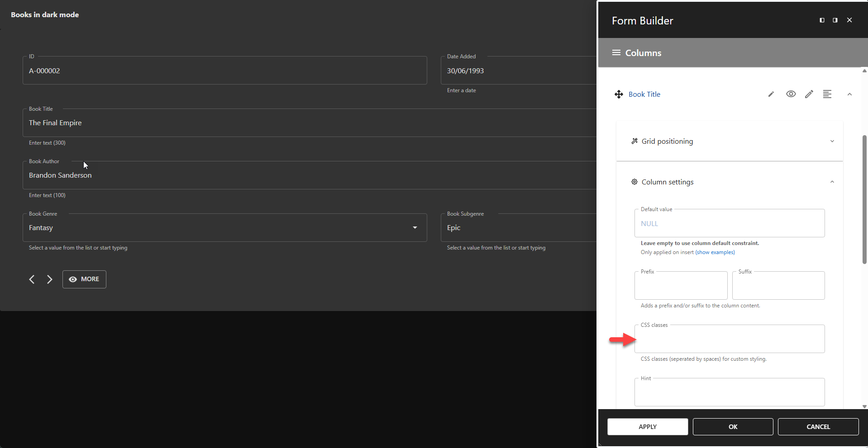Collapse the Column settings section
868x448 pixels.
point(832,181)
